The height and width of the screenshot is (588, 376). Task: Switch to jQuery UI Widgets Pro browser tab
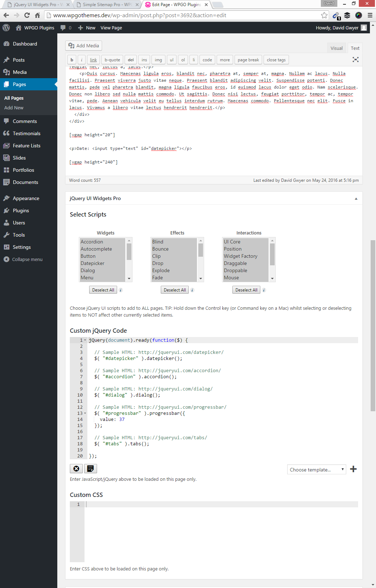[x=37, y=4]
